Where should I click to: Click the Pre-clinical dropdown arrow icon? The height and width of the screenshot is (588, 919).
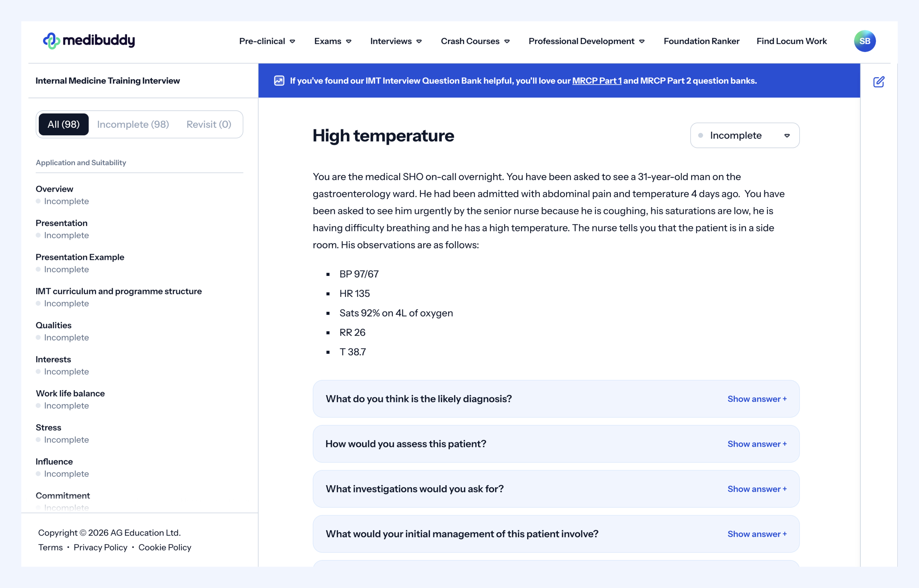click(293, 41)
